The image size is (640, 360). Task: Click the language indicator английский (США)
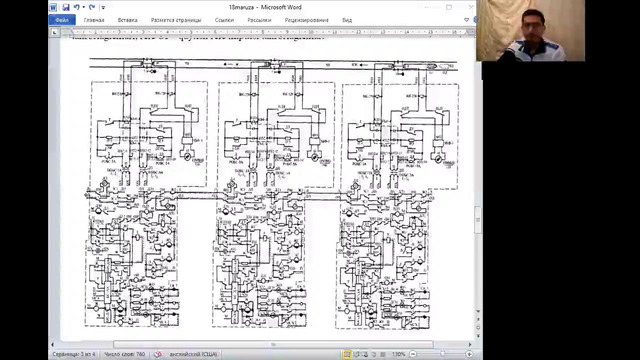(193, 354)
